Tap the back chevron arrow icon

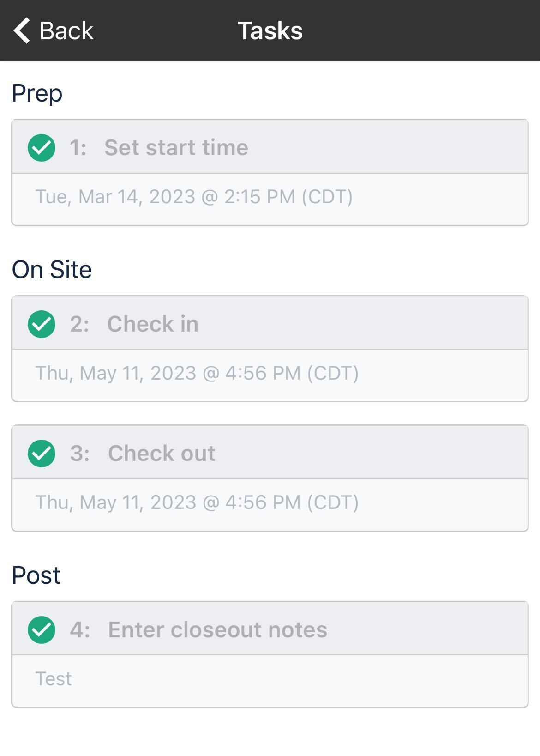pyautogui.click(x=21, y=30)
